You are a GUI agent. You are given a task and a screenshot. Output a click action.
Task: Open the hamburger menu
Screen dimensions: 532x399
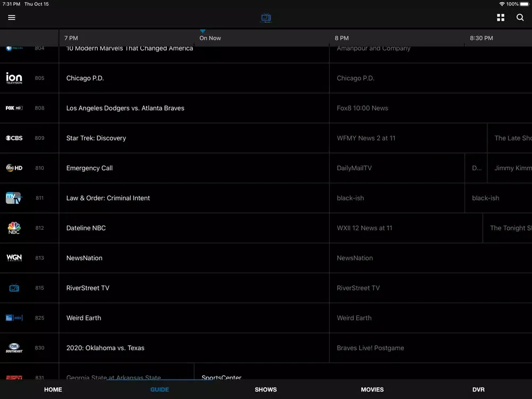click(x=12, y=18)
